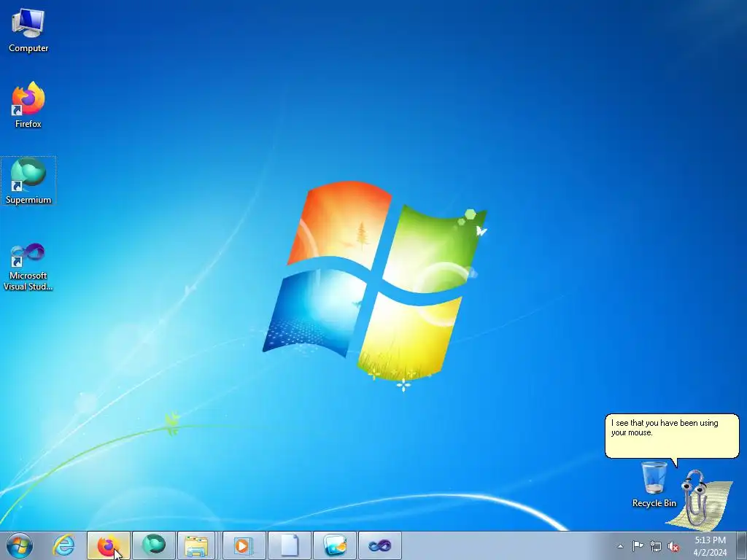This screenshot has height=560, width=747.
Task: Open Firefox from the taskbar
Action: point(109,545)
